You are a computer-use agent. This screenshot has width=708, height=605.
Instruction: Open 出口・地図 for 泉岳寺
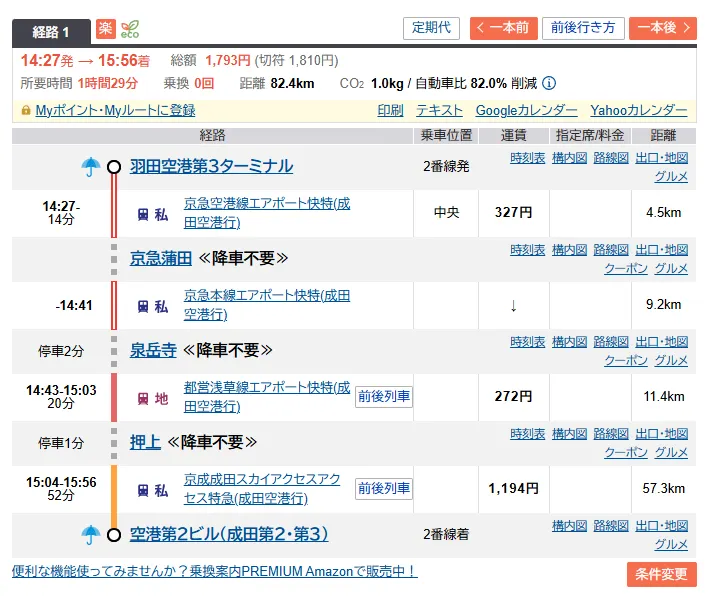point(662,342)
